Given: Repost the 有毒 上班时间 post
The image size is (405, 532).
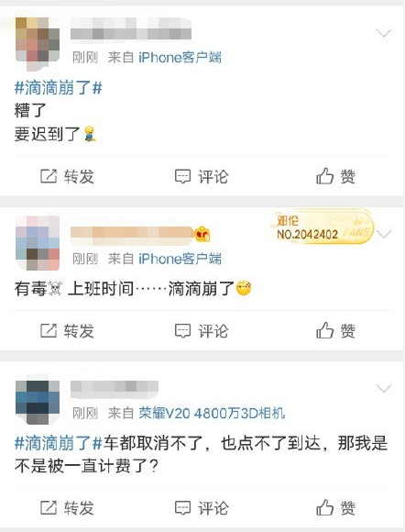Looking at the screenshot, I should click(x=67, y=331).
